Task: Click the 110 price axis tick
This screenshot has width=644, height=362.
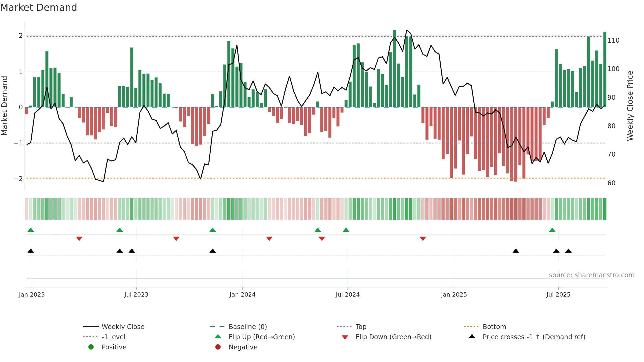Action: tap(613, 40)
